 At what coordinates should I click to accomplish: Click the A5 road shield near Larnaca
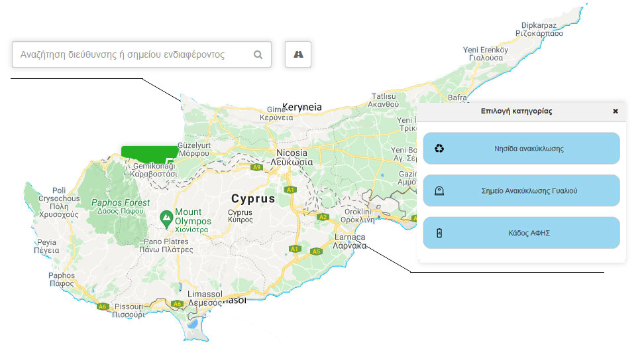pyautogui.click(x=316, y=251)
